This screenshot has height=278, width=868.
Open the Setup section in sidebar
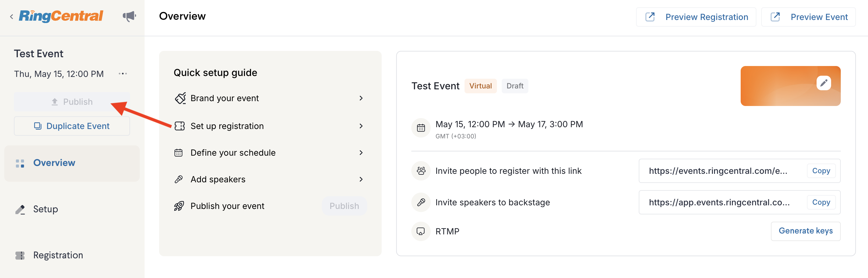pos(72,209)
